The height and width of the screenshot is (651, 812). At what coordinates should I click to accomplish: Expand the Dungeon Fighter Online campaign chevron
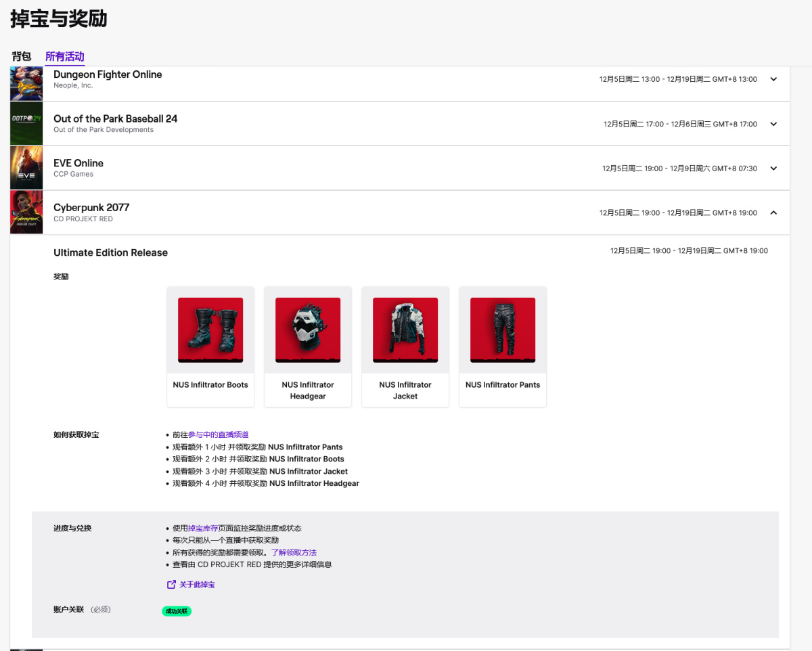(773, 79)
